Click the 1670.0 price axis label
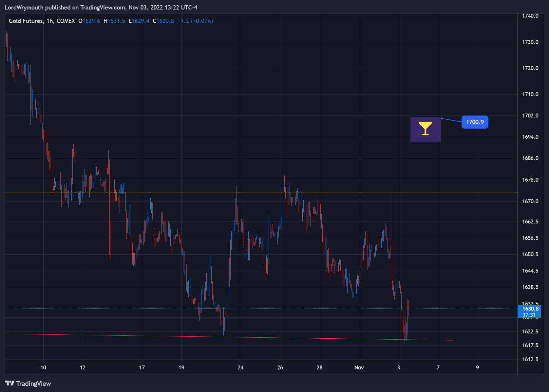This screenshot has width=549, height=392. tap(530, 201)
